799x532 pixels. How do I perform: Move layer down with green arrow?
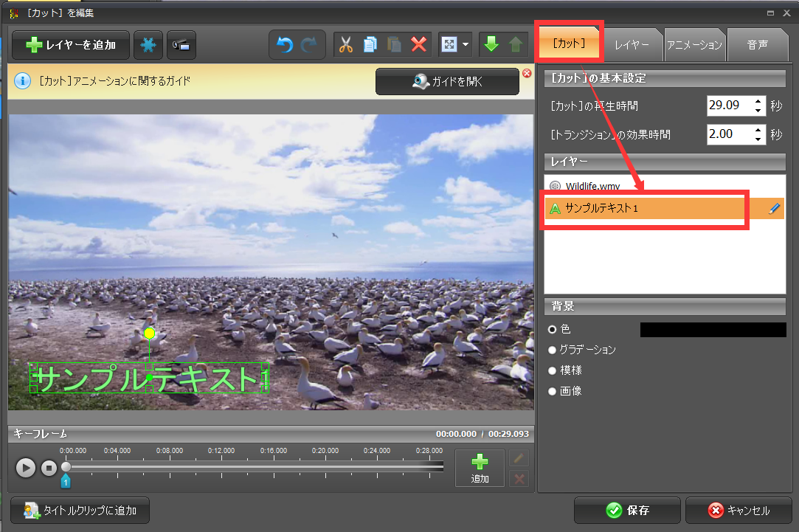coord(491,45)
